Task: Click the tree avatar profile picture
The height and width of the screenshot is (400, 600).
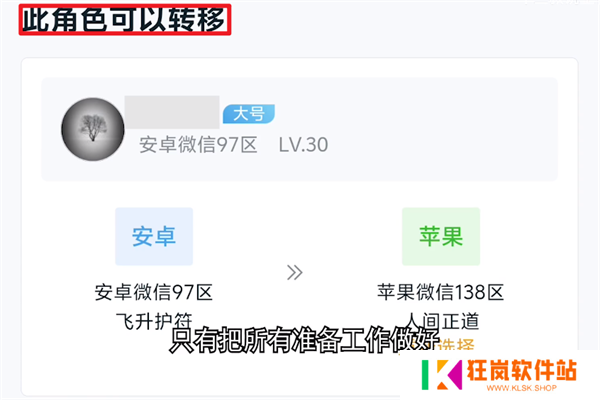Action: click(x=93, y=129)
